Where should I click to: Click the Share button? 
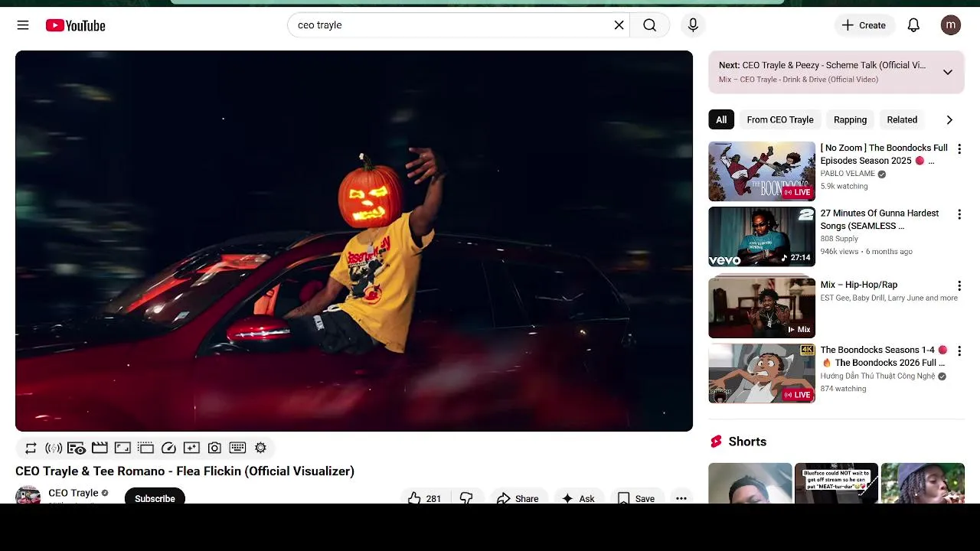[518, 497]
